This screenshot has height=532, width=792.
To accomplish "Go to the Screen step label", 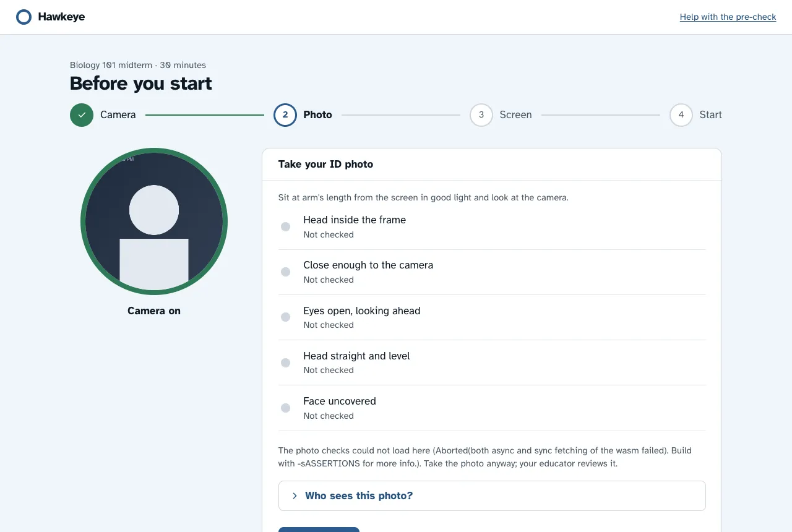I will click(x=516, y=115).
